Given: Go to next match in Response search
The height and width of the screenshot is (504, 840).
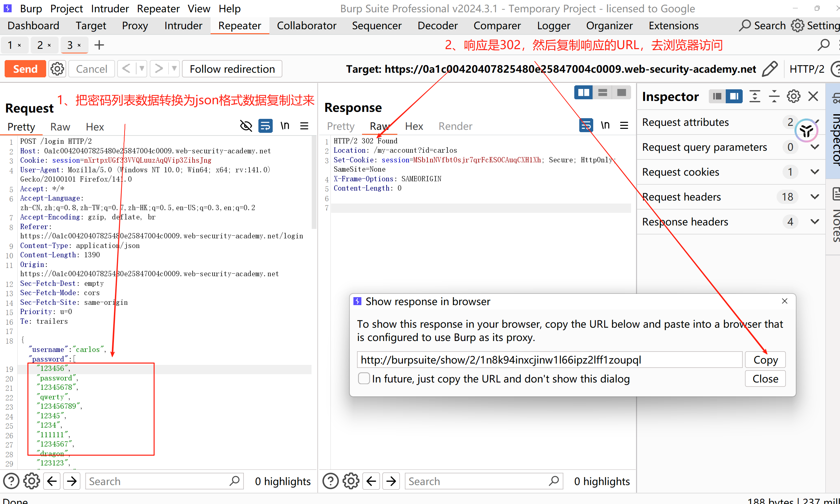Looking at the screenshot, I should [391, 481].
